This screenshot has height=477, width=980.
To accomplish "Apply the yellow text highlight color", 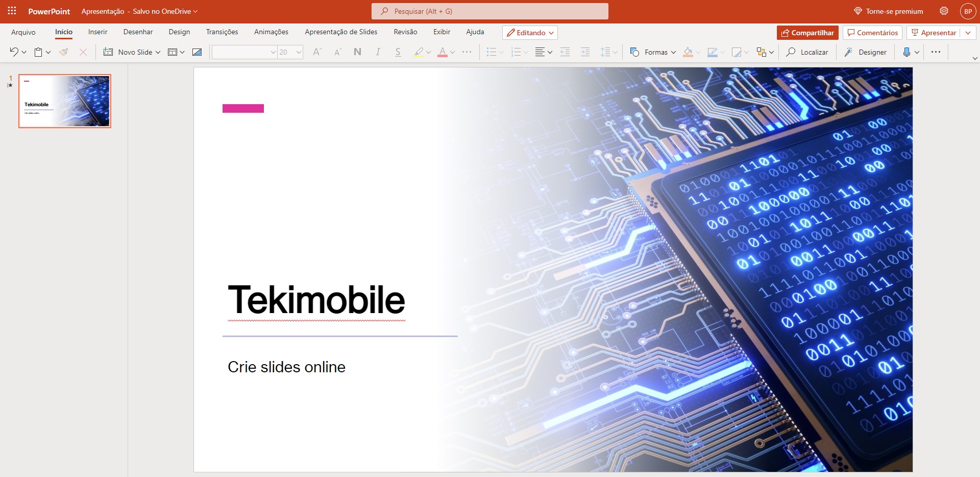I will [x=419, y=52].
